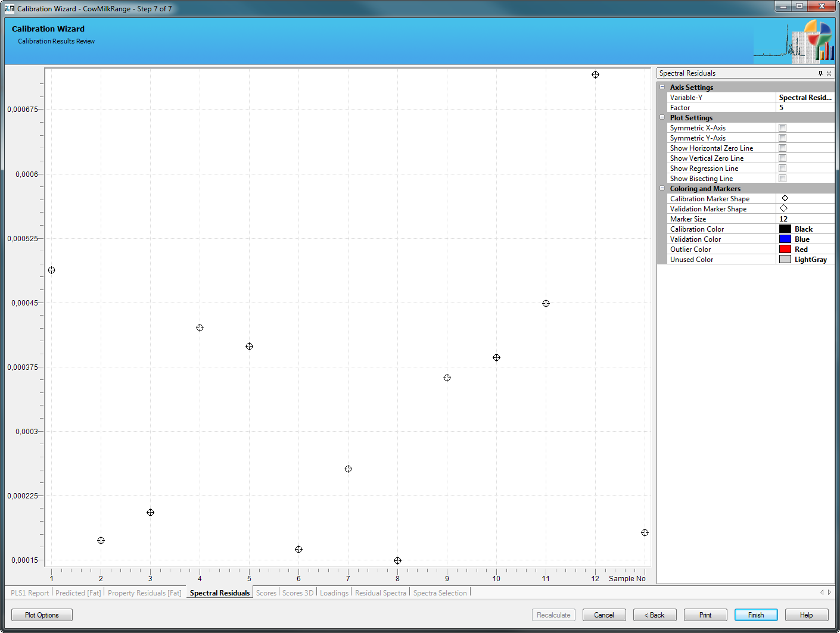Open the PLS1 Report tab

pyautogui.click(x=30, y=593)
